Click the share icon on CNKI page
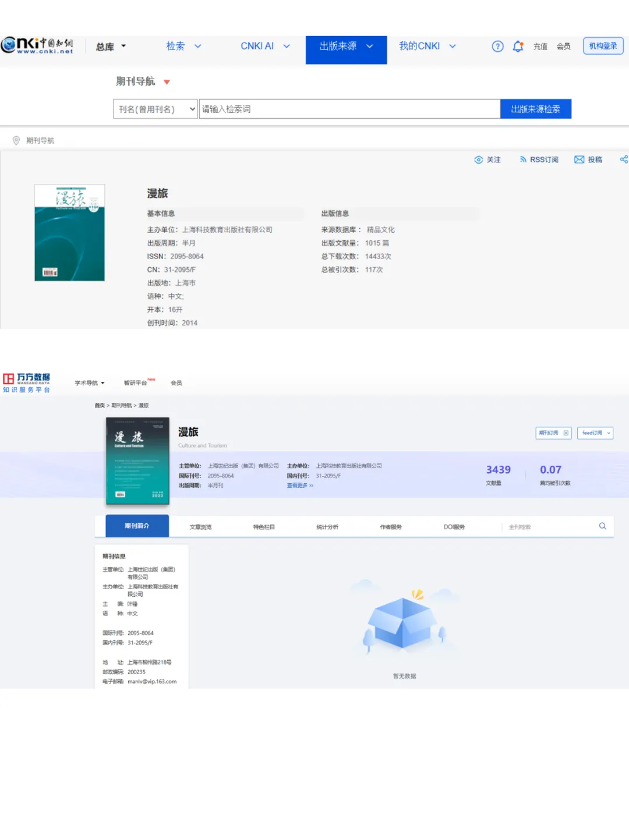Screen dimensions: 629x840 point(624,160)
